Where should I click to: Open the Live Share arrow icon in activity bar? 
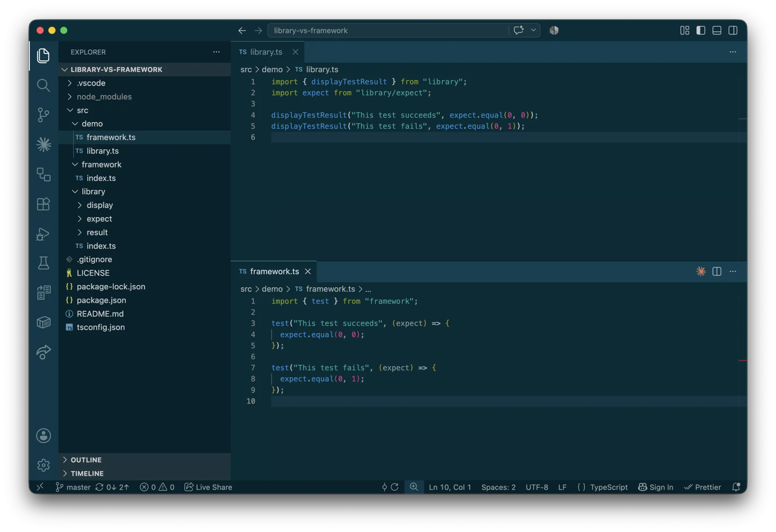43,352
